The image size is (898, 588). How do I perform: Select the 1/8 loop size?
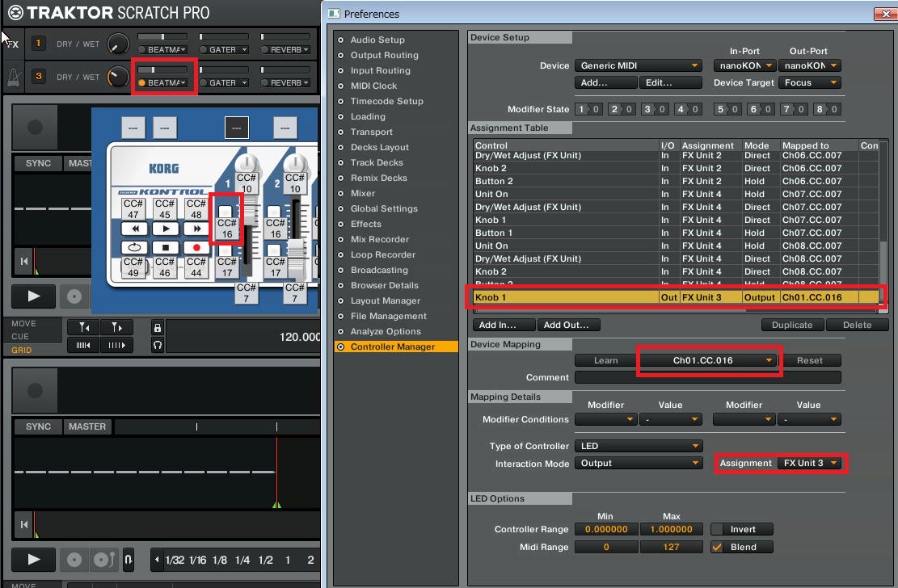pos(220,560)
